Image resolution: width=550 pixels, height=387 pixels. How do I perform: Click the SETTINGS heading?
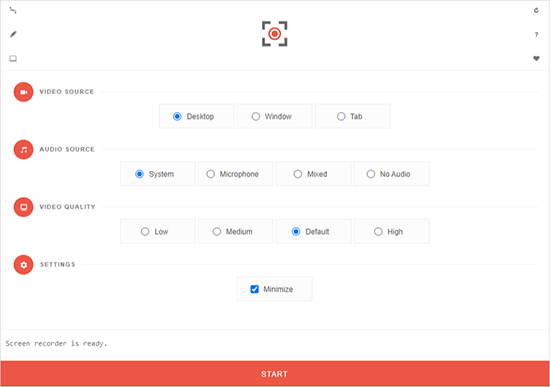(58, 265)
